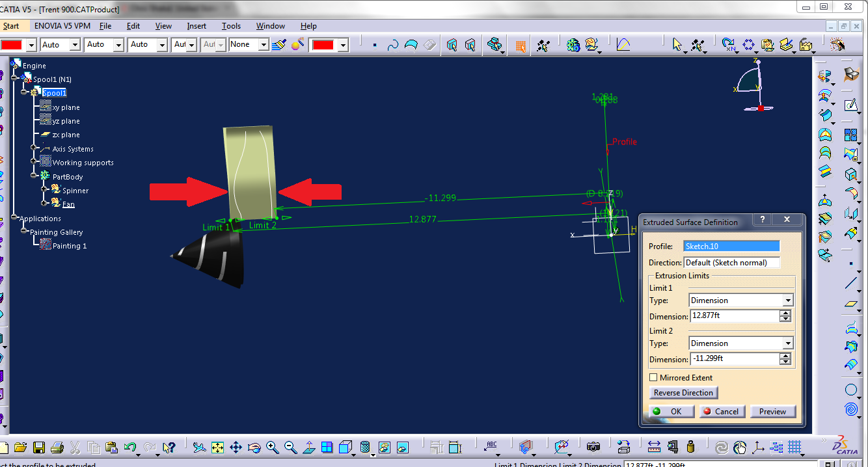Open the second red color dropdown
868x467 pixels.
click(343, 44)
